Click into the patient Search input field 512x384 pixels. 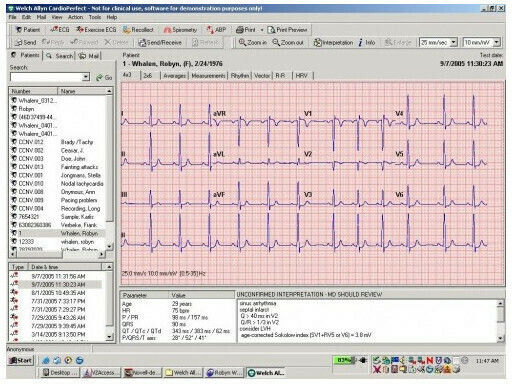(46, 77)
